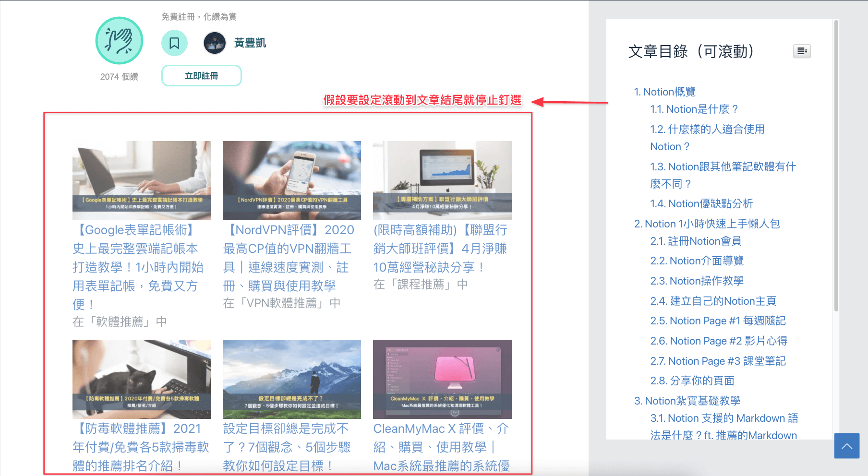Viewport: 868px width, 476px height.
Task: Jump to 1.1. Notion是什麼？
Action: (694, 109)
